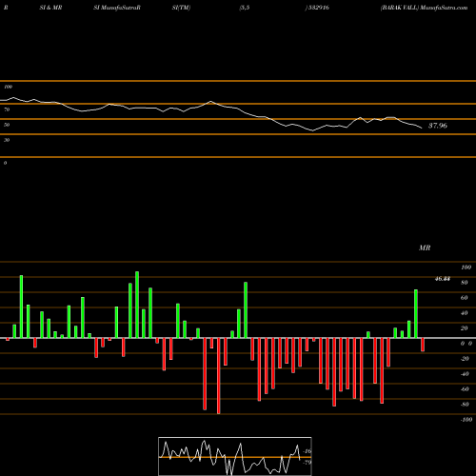Click the MR axis label -100
476x476 pixels.
tap(466, 420)
